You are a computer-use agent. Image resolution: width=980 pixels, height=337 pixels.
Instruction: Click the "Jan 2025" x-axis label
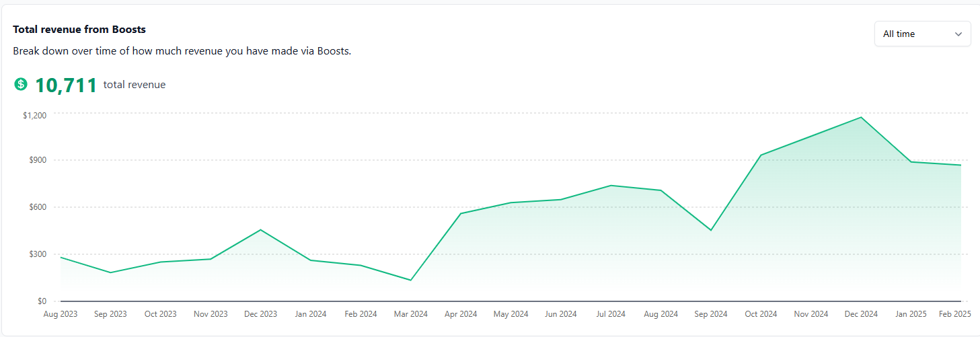click(x=911, y=314)
